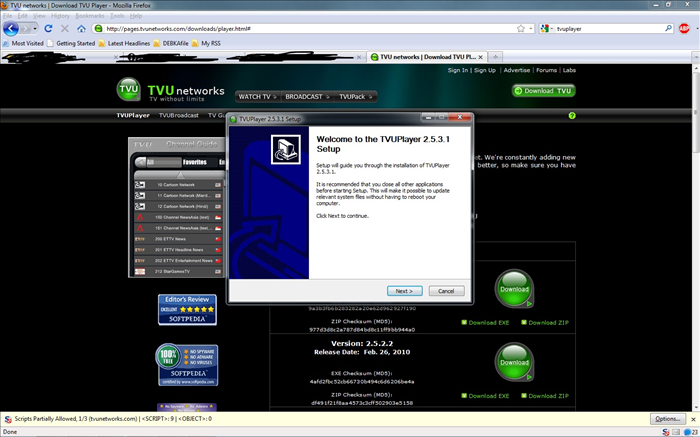Open Most Visited bookmarks folder
Viewport: 700px width, 437px height.
[x=23, y=43]
